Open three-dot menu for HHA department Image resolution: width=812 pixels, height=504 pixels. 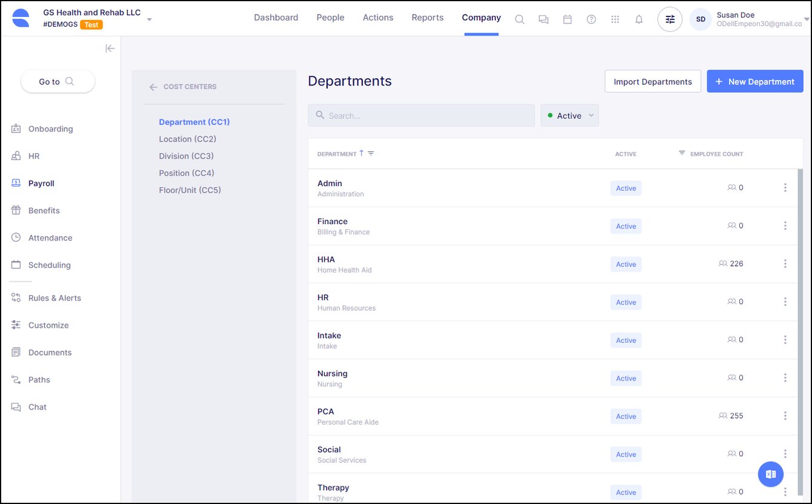pos(785,264)
